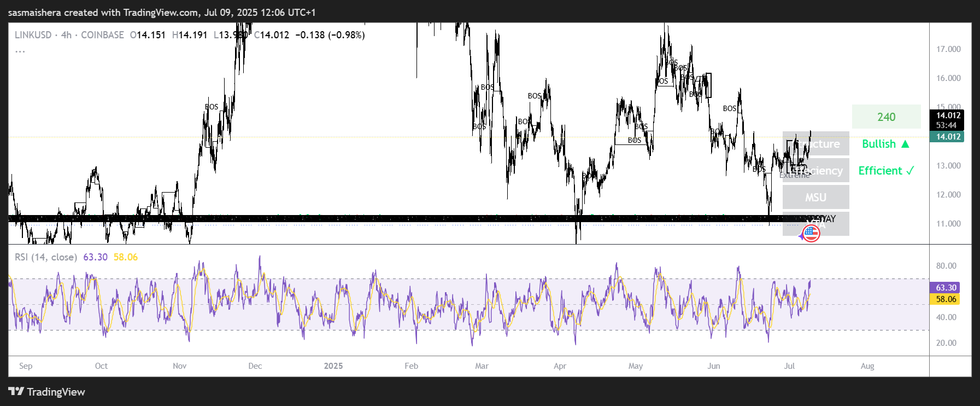
Task: Click the Efficiency table cell
Action: (x=816, y=171)
